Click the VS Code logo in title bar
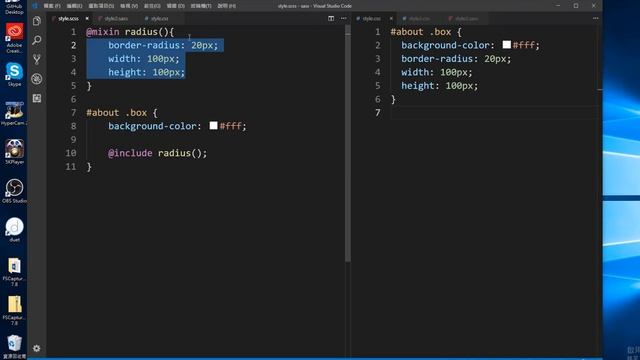 35,6
